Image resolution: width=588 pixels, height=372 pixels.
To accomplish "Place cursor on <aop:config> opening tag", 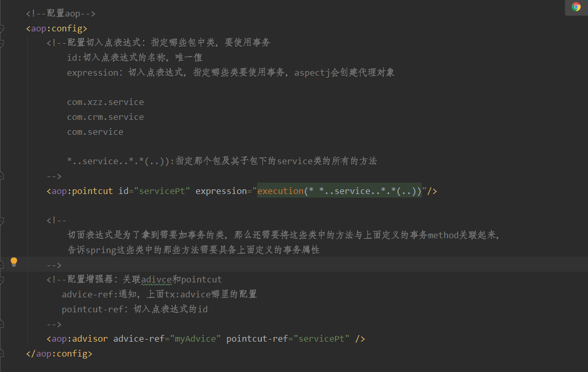I will pos(57,28).
